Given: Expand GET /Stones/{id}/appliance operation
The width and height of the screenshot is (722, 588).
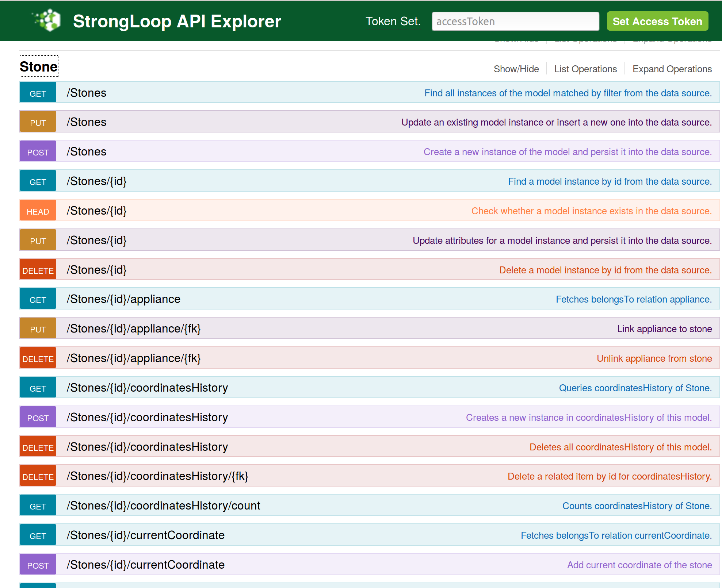Looking at the screenshot, I should [123, 299].
